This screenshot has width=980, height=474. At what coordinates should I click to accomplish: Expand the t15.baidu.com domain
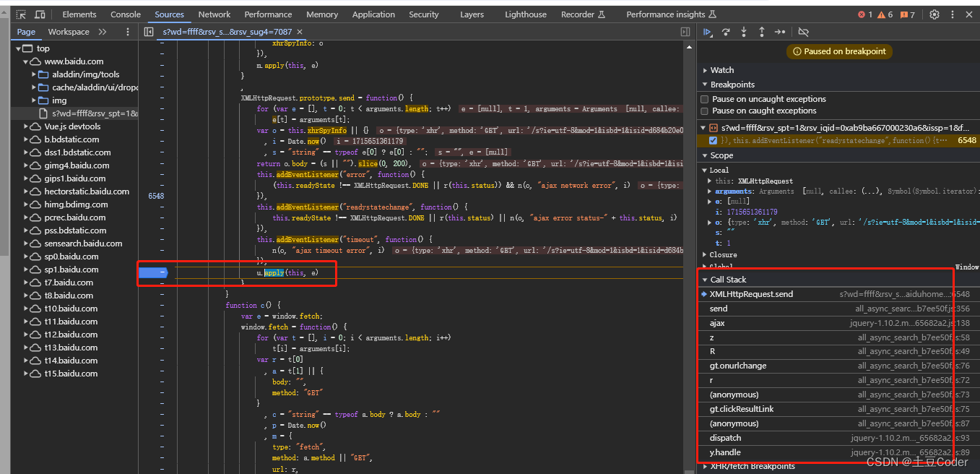pyautogui.click(x=26, y=374)
